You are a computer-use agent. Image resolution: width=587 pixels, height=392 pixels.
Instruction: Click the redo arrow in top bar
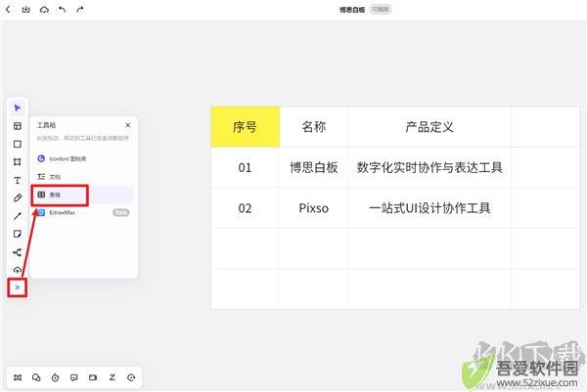point(80,10)
